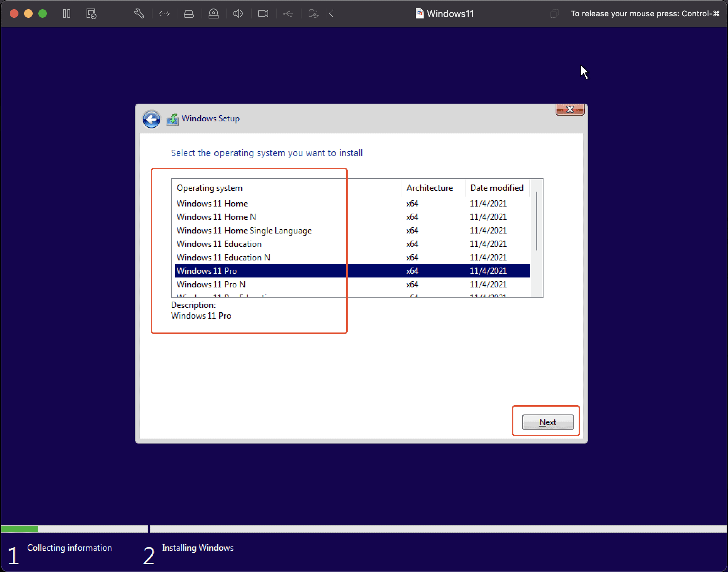This screenshot has width=728, height=572.
Task: Select Windows 11 Education N
Action: click(353, 257)
